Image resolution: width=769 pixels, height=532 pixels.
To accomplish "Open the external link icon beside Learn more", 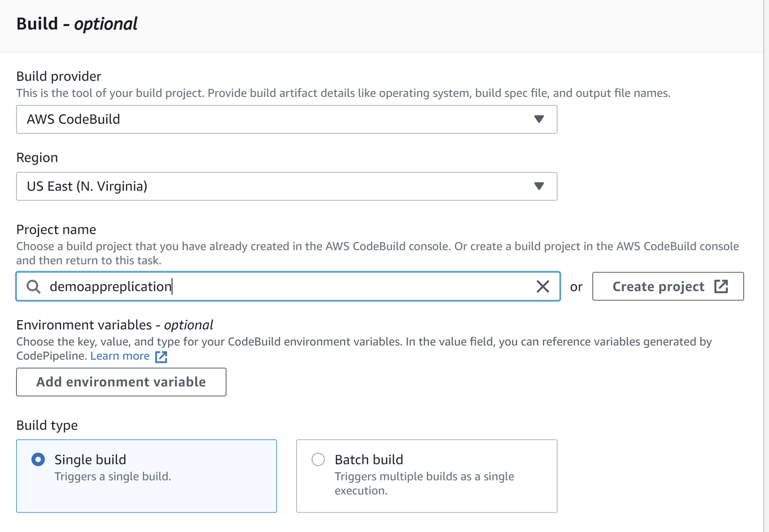I will tap(161, 356).
